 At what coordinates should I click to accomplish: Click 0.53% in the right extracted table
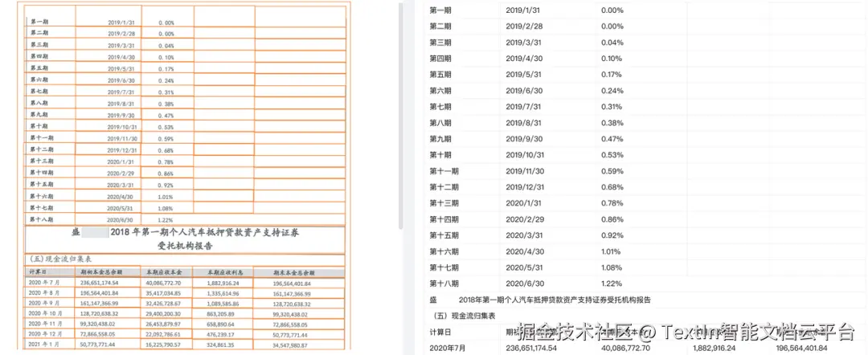[612, 155]
